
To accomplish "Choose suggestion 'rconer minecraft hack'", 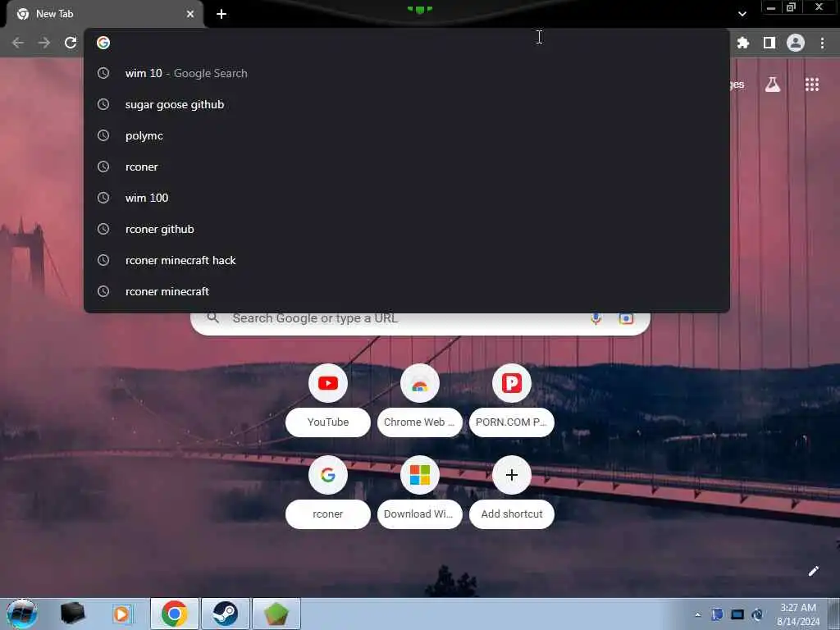I will click(x=407, y=260).
